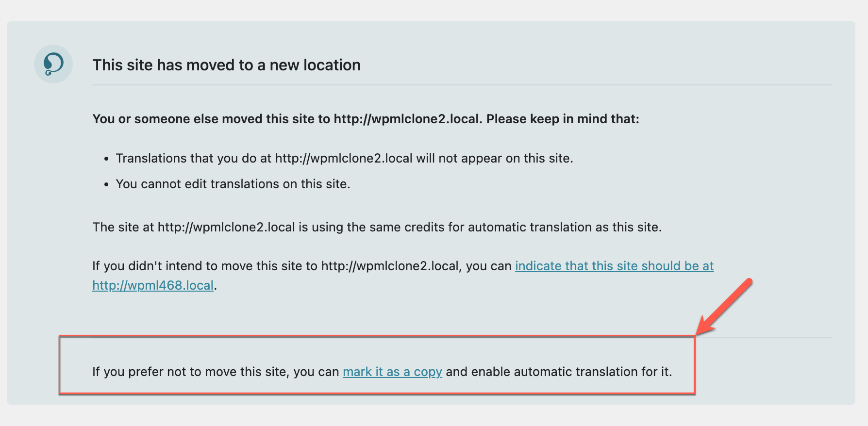The width and height of the screenshot is (868, 426).
Task: Open the 'indicate that this site should be at' link
Action: [614, 266]
